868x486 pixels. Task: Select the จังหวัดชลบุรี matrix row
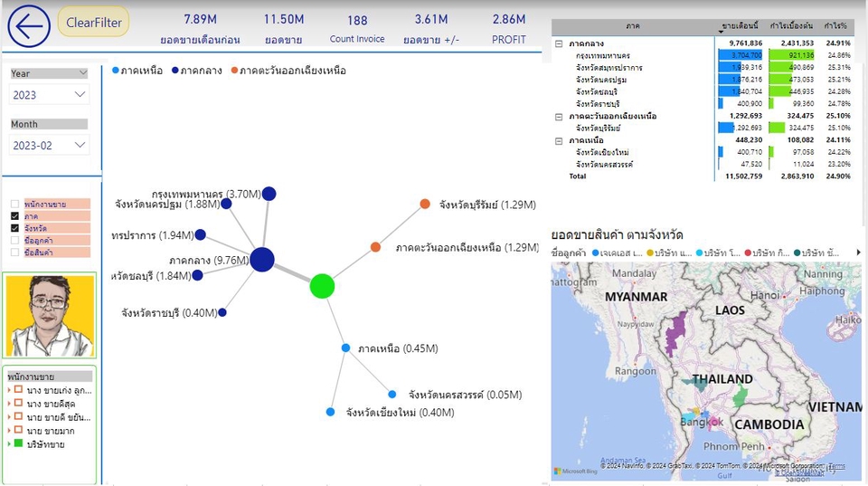(x=703, y=92)
